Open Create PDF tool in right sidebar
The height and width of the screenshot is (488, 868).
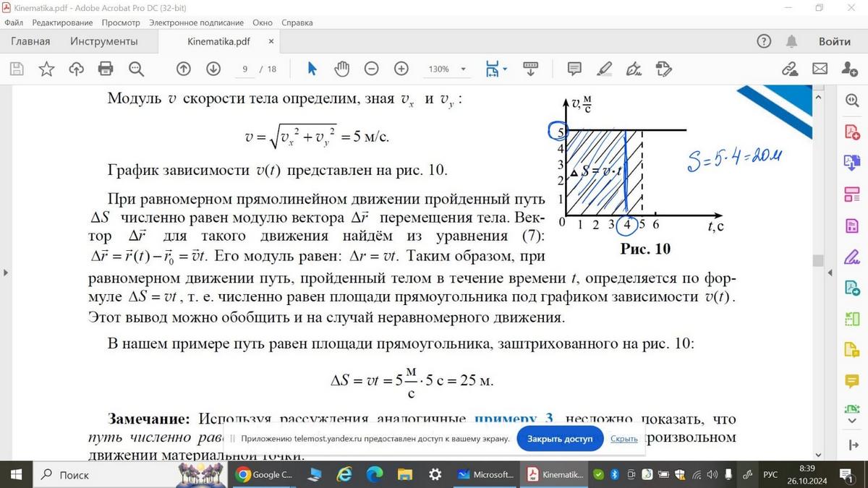click(852, 132)
